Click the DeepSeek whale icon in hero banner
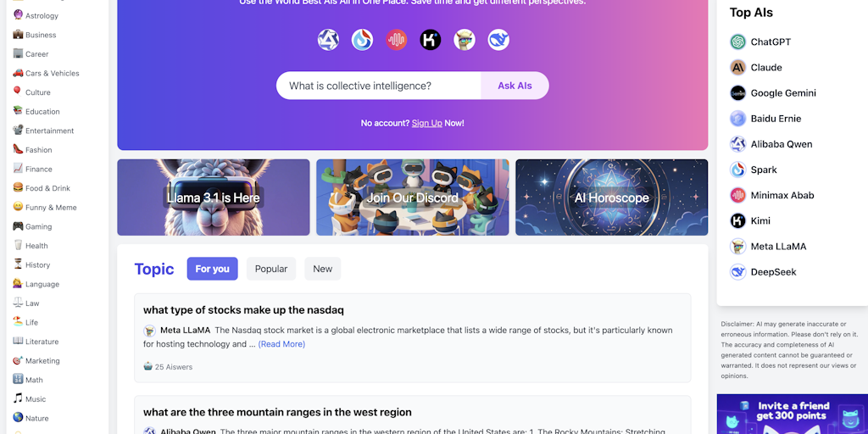Viewport: 868px width, 434px height. pos(498,40)
